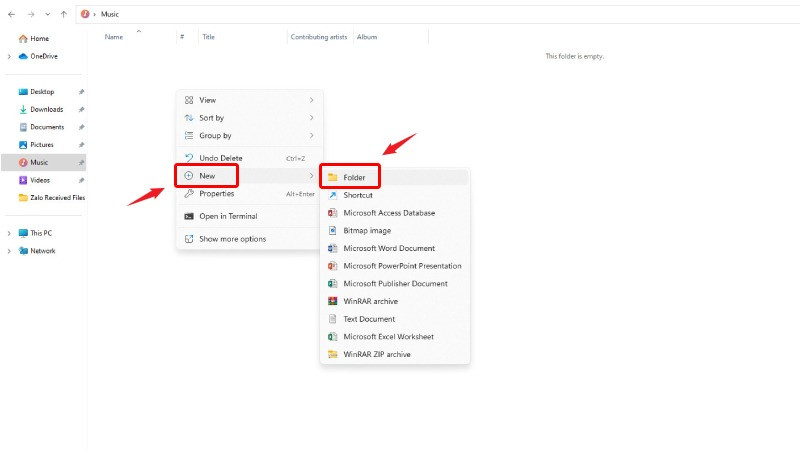Open the recent locations dropdown arrow
Viewport: 800px width, 450px height.
coord(47,14)
